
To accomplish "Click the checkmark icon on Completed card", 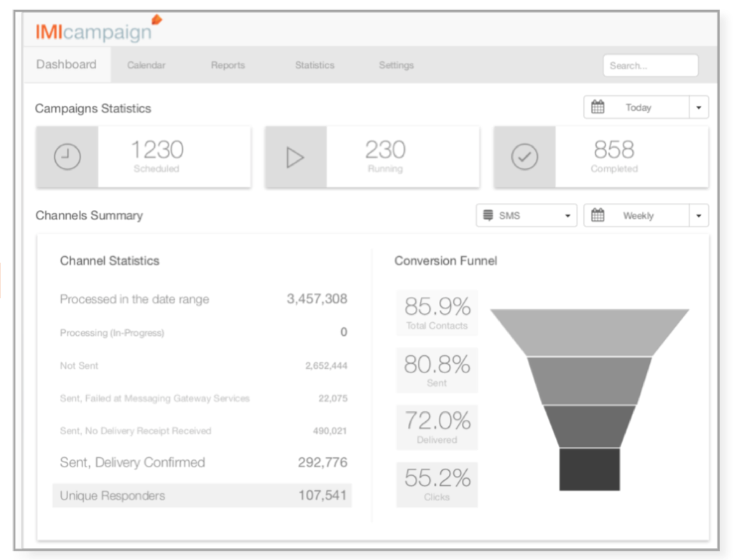I will coord(525,157).
